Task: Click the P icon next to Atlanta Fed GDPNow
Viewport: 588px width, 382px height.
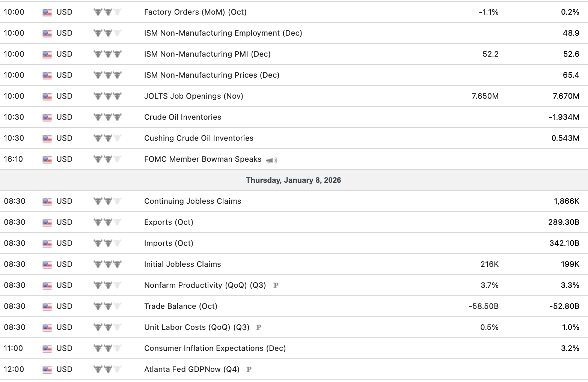Action: tap(249, 370)
